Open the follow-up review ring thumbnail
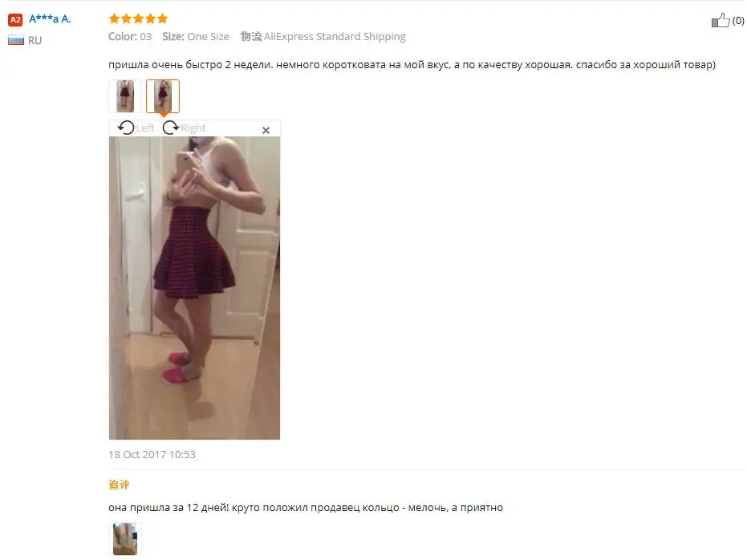The image size is (747, 560). 125,539
